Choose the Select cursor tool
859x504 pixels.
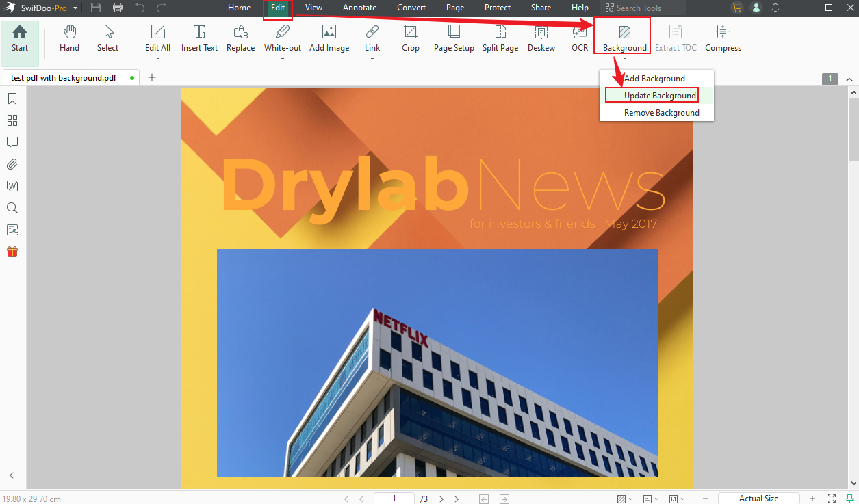pos(107,39)
